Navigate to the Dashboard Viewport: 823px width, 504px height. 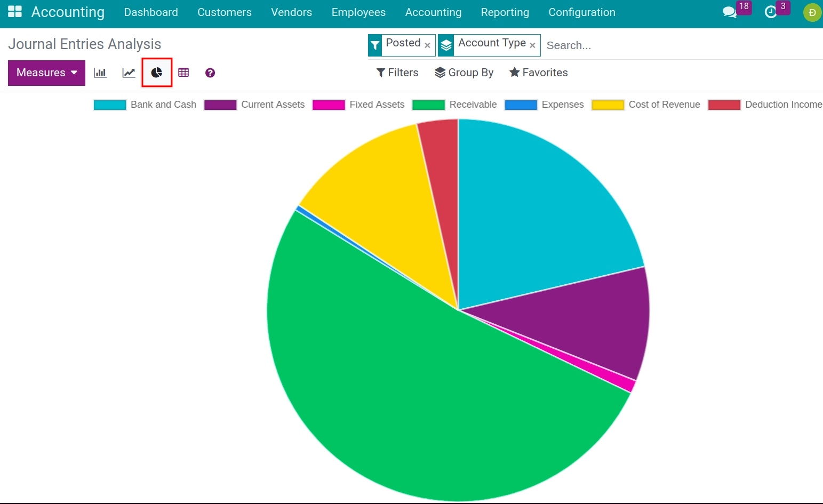point(150,12)
